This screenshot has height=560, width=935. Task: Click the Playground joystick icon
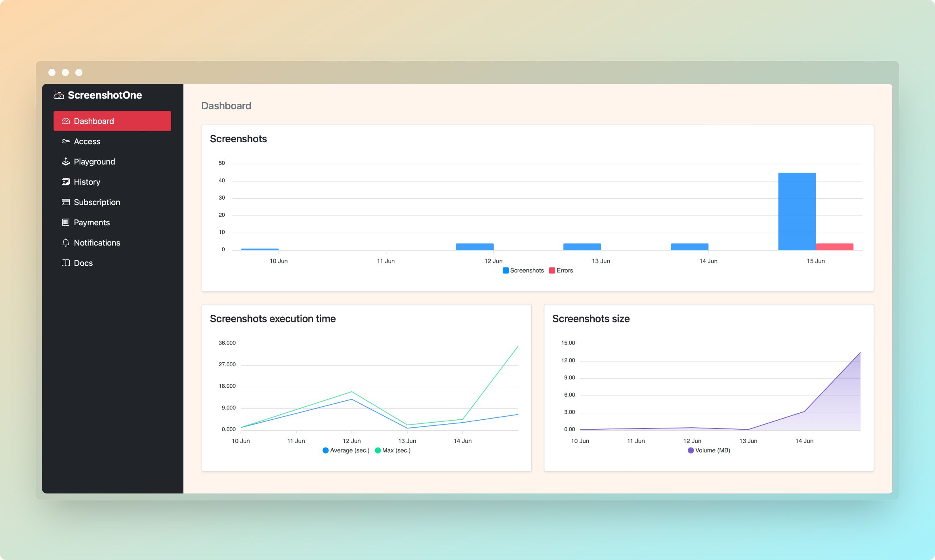click(66, 162)
